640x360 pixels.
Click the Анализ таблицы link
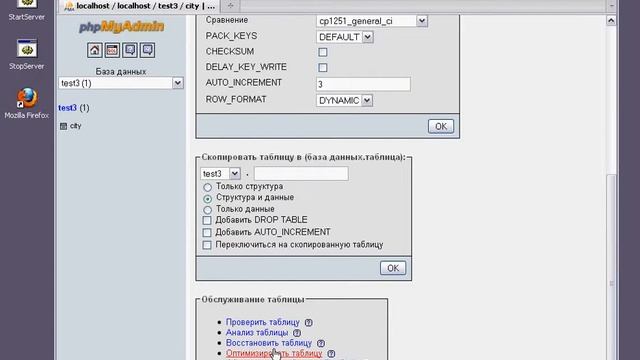click(x=257, y=333)
